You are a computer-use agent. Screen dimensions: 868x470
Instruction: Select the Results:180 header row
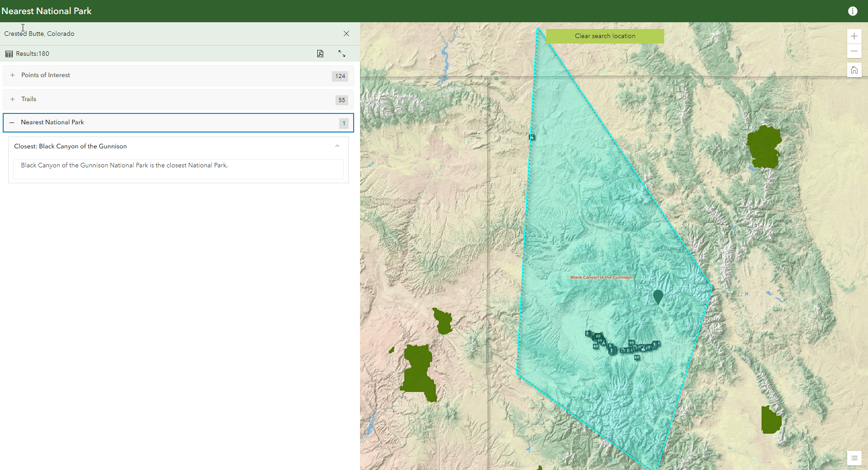[x=33, y=53]
